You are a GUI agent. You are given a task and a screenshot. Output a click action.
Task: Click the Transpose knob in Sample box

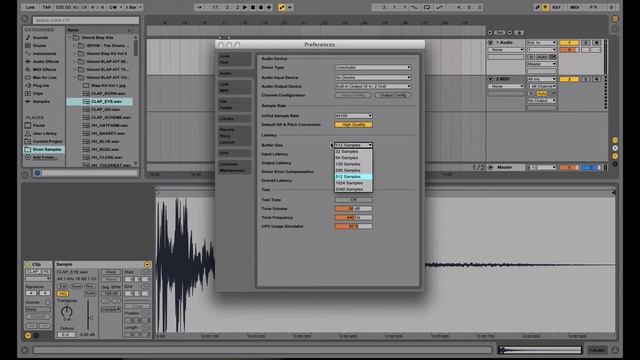pyautogui.click(x=67, y=312)
